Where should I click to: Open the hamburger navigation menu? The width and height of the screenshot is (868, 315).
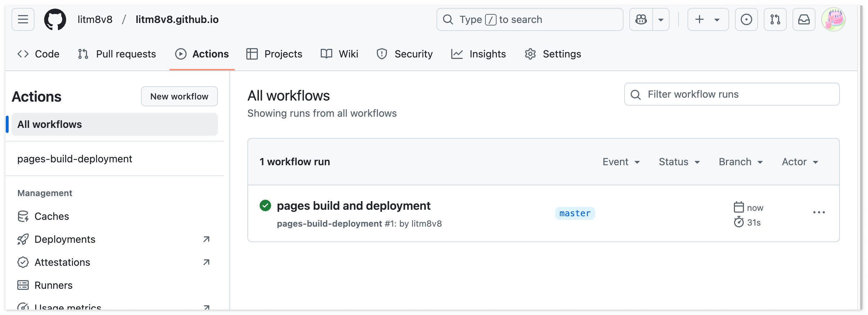click(23, 19)
